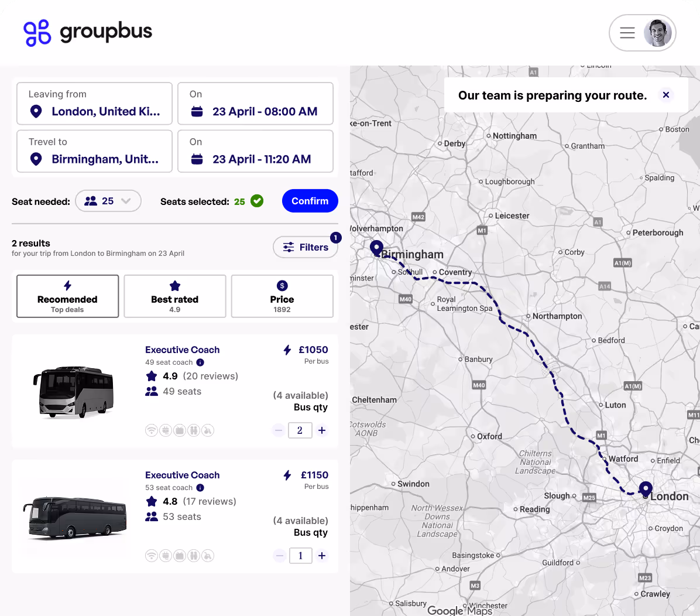The width and height of the screenshot is (700, 616).
Task: Open departure date 23 April 08:00 AM
Action: click(255, 104)
